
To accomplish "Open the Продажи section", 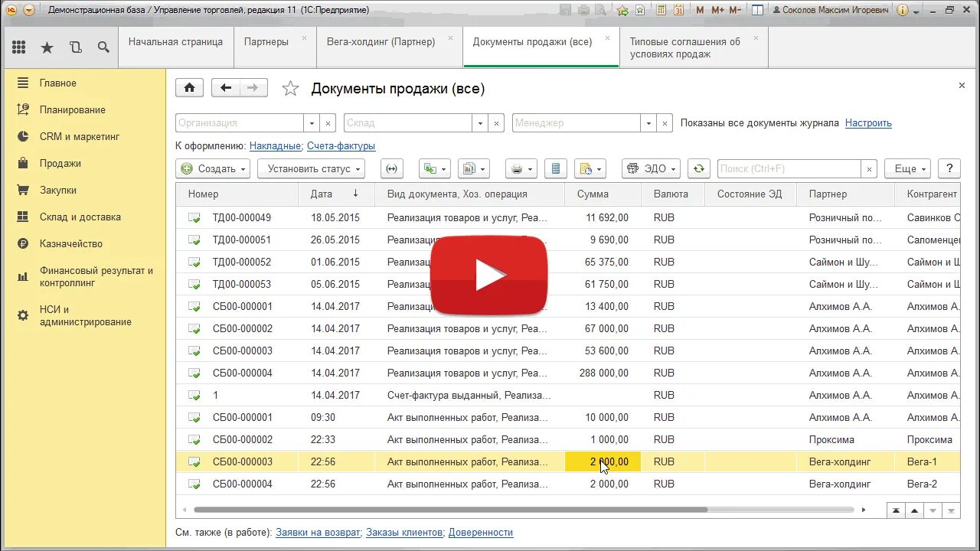I will point(60,163).
